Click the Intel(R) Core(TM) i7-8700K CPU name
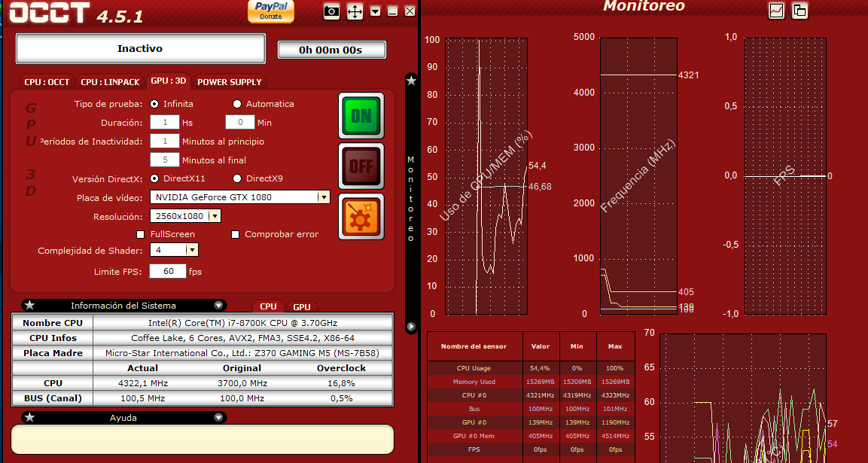This screenshot has width=868, height=463. (x=242, y=323)
